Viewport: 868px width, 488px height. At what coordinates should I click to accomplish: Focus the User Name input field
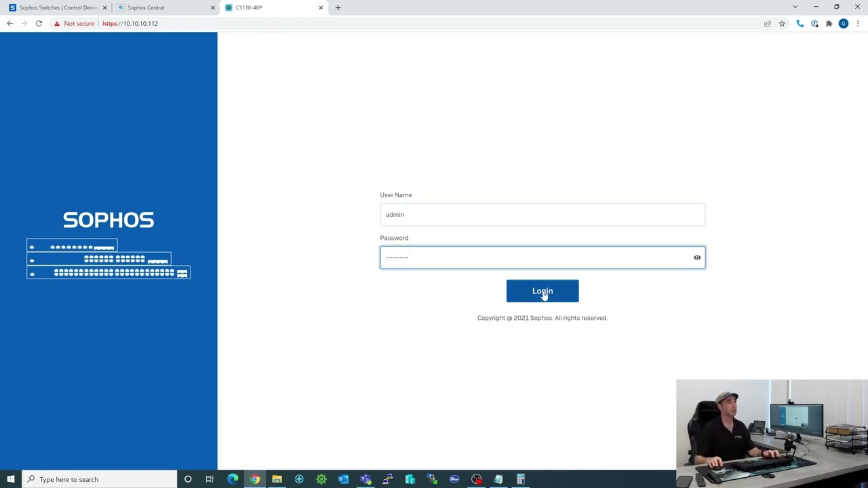[x=542, y=215]
